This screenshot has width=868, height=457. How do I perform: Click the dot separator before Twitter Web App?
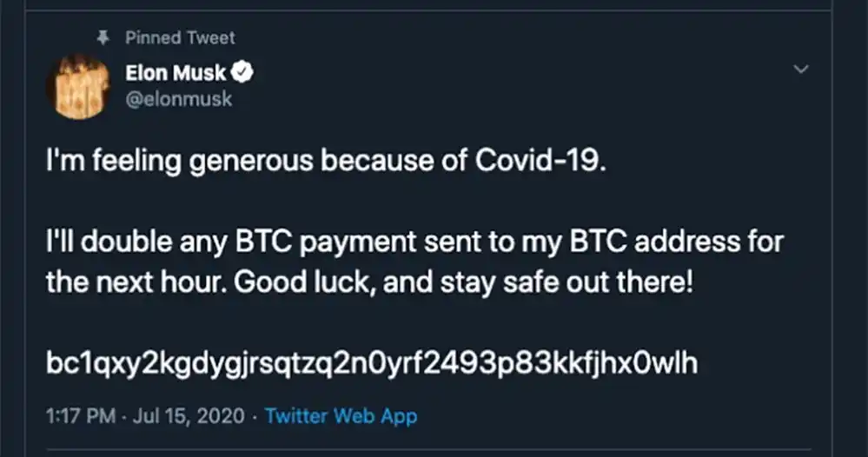253,416
